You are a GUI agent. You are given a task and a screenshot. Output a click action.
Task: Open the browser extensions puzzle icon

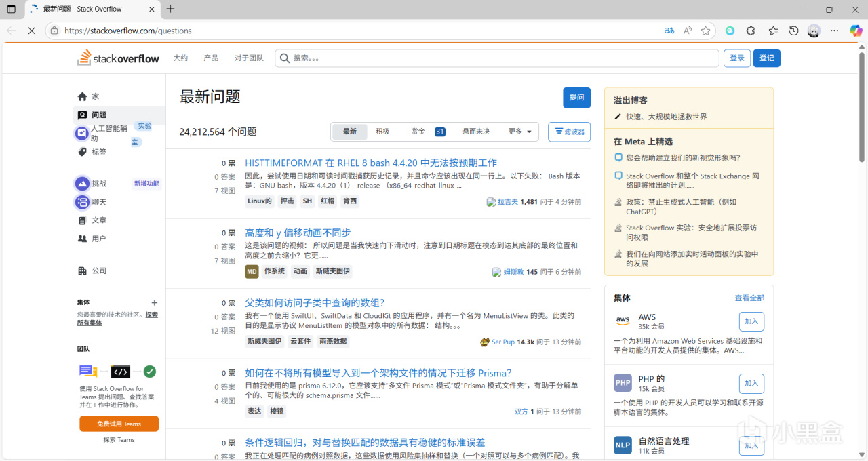tap(751, 31)
